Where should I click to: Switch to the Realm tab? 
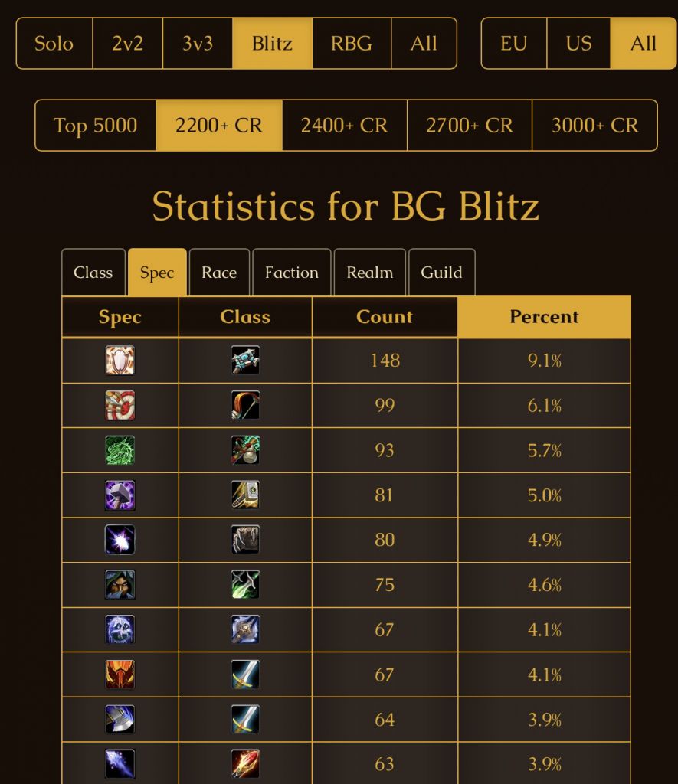click(x=369, y=273)
